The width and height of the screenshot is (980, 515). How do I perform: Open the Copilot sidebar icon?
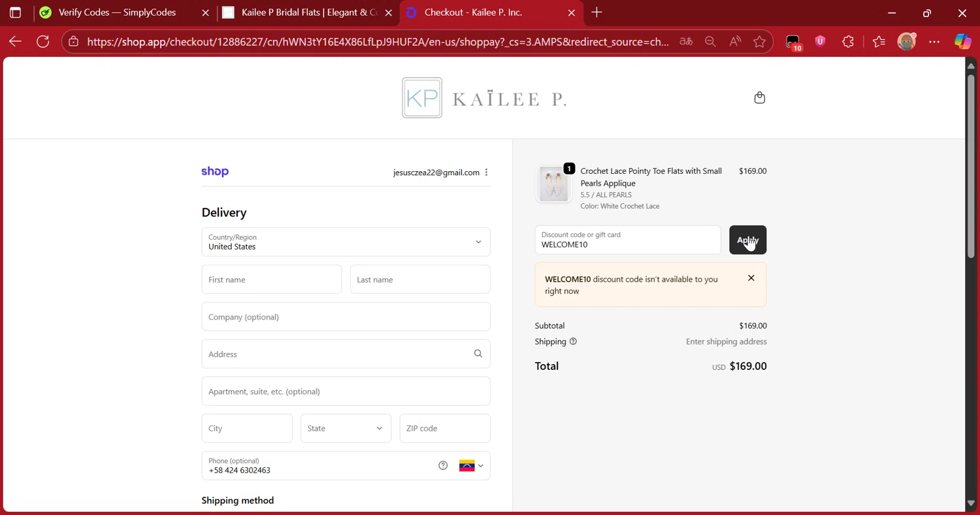point(962,42)
